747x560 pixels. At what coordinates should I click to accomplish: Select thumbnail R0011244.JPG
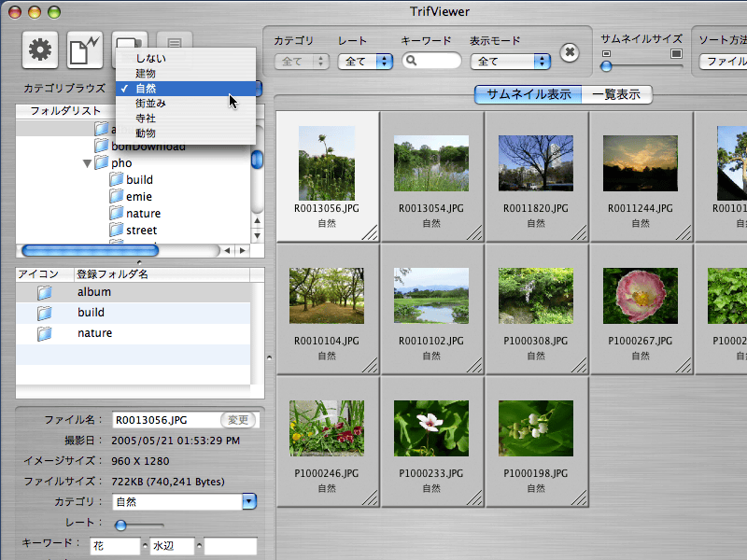click(x=641, y=176)
